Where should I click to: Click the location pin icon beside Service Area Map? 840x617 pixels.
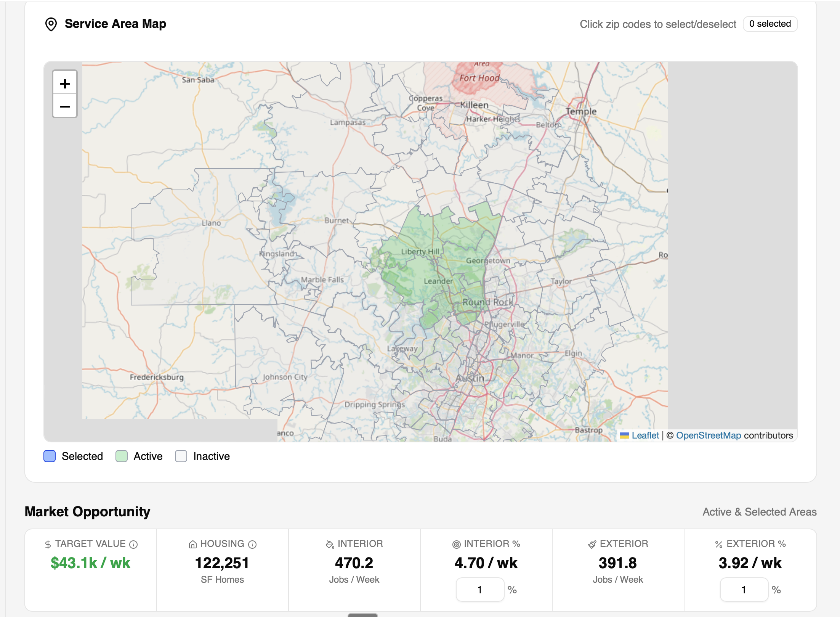(51, 24)
